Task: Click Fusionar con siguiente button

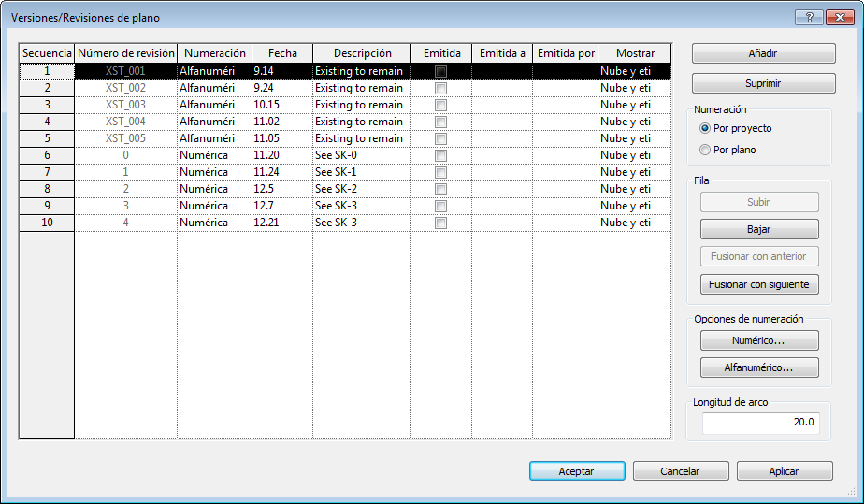Action: click(x=758, y=284)
